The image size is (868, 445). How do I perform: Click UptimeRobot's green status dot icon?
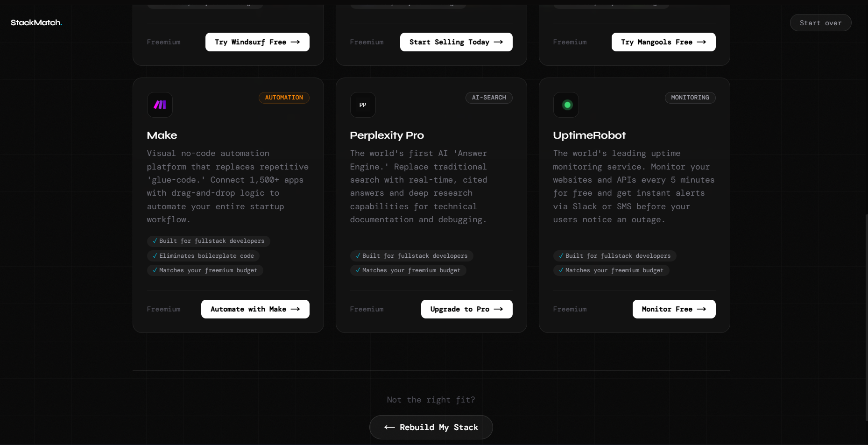(x=565, y=105)
